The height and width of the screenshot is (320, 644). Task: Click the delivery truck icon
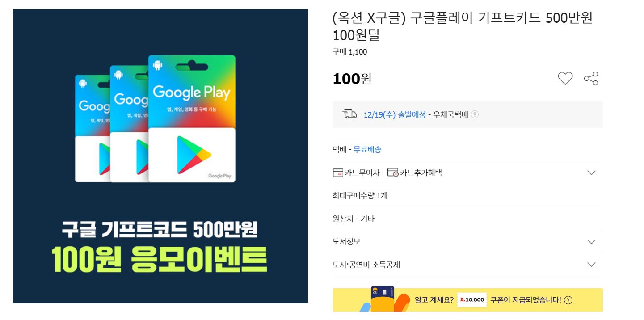(x=349, y=114)
